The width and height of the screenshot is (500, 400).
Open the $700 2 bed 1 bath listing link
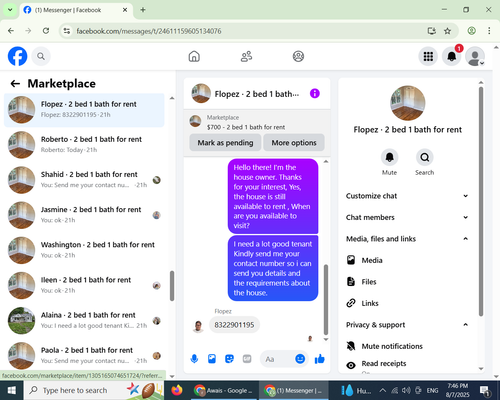(246, 127)
